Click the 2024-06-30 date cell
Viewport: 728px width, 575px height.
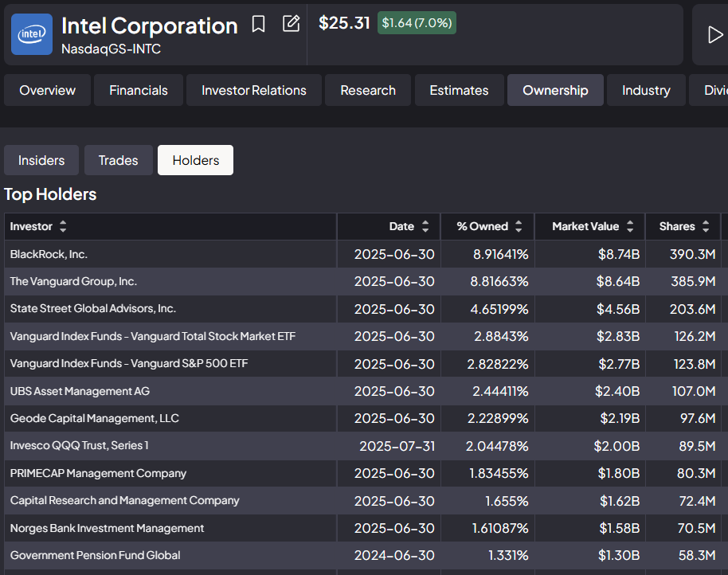pos(394,556)
